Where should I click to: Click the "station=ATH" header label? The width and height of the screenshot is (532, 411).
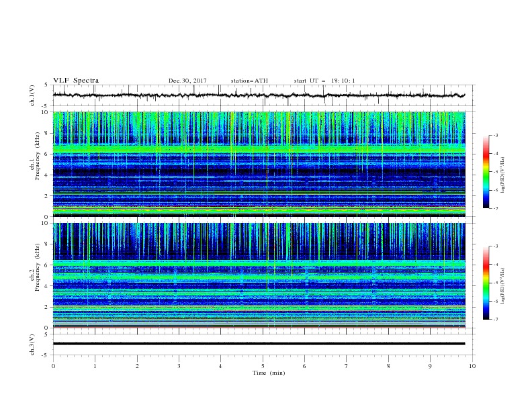point(249,81)
